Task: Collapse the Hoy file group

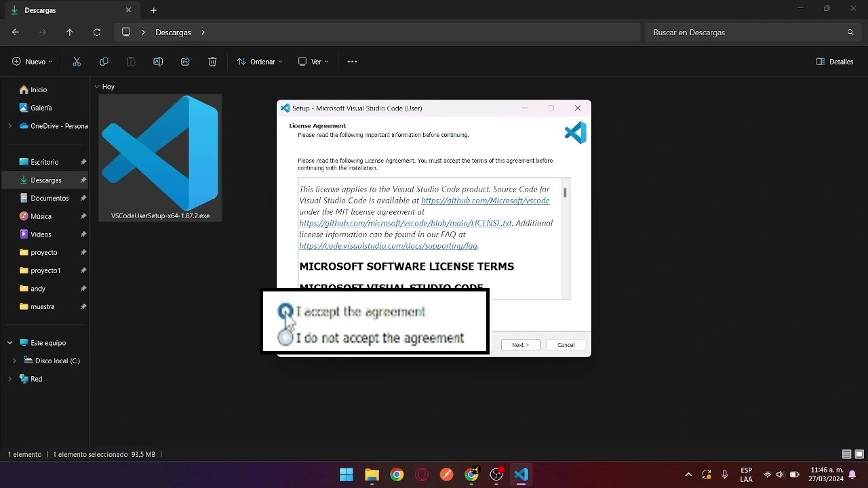Action: coord(97,87)
